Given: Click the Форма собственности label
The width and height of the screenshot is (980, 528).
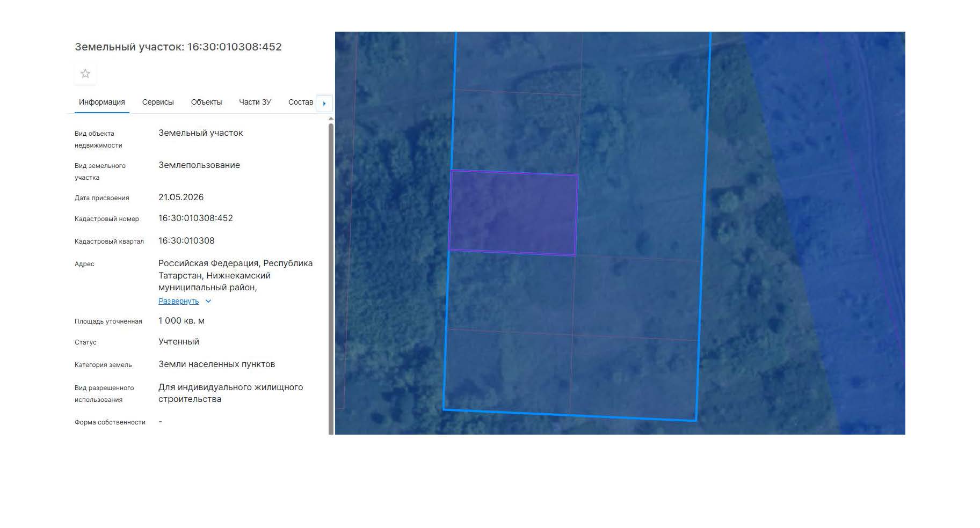Looking at the screenshot, I should click(110, 422).
